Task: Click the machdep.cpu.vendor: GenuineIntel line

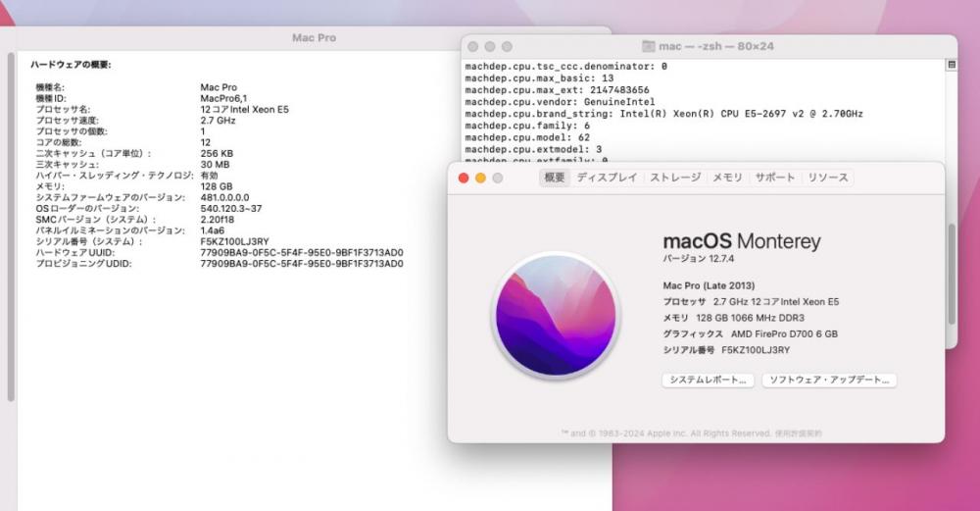Action: pos(560,102)
